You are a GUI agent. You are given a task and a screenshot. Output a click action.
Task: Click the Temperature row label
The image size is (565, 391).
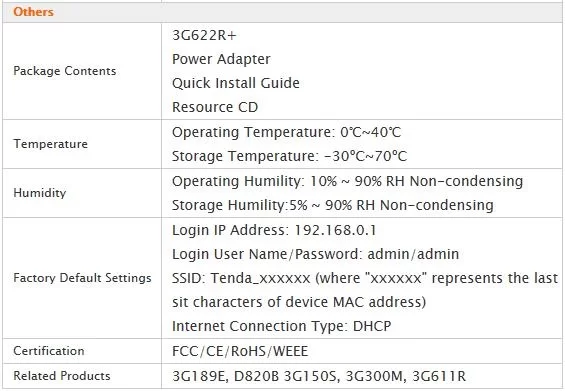[50, 144]
